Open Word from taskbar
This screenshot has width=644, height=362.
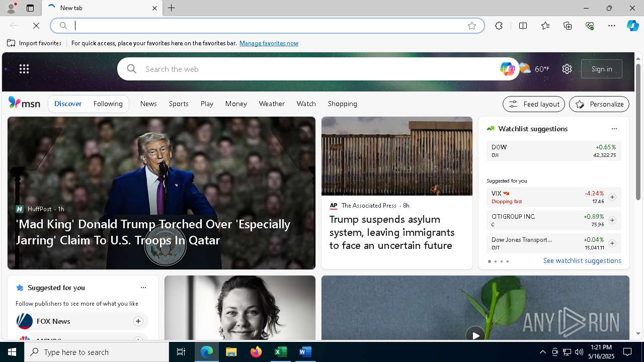coord(305,352)
